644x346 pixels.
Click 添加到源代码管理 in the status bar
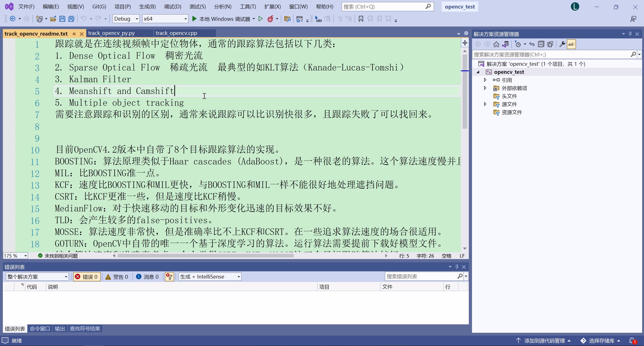point(544,340)
